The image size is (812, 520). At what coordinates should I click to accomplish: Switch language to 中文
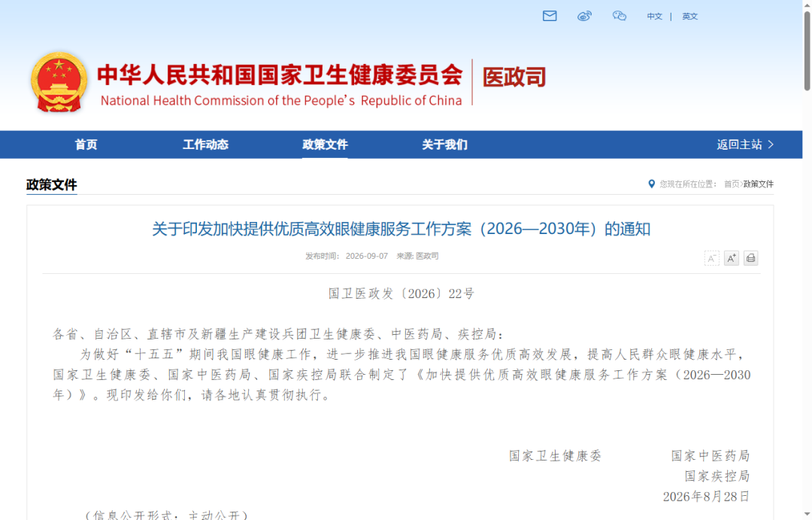pos(655,17)
